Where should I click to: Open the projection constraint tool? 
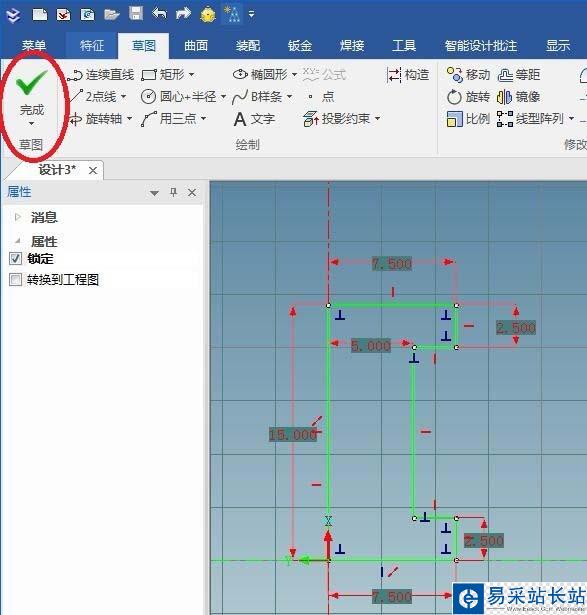pos(336,118)
